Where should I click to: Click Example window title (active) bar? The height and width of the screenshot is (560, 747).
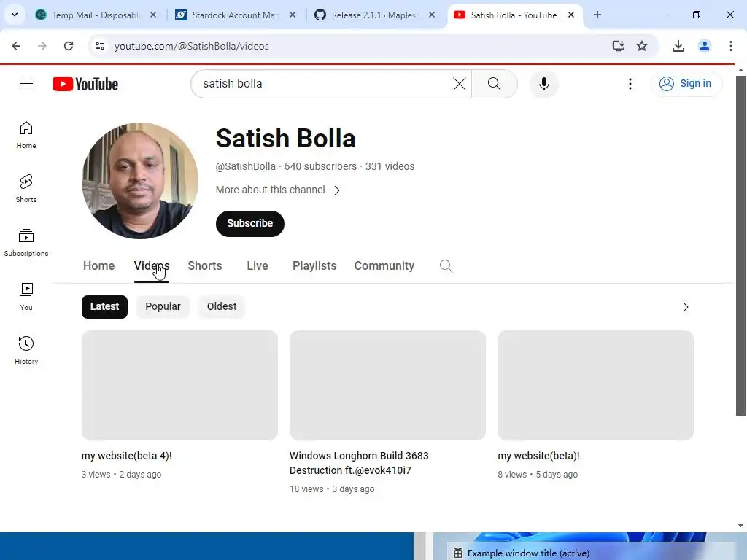coord(589,553)
